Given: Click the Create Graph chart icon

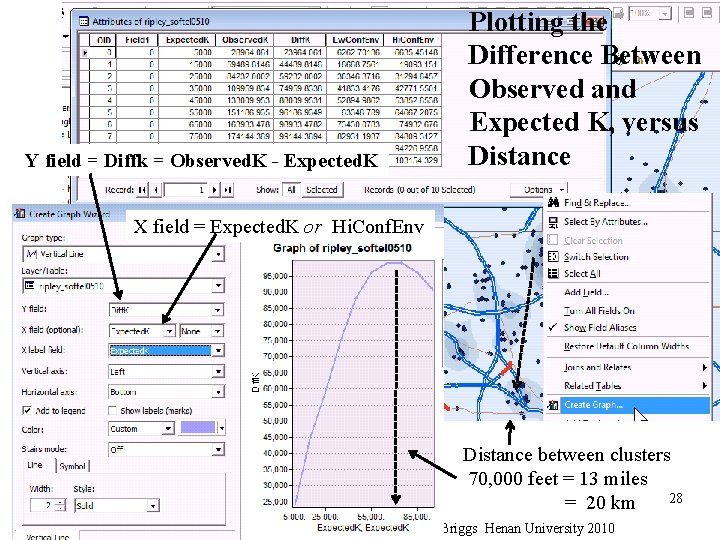Looking at the screenshot, I should pyautogui.click(x=553, y=405).
